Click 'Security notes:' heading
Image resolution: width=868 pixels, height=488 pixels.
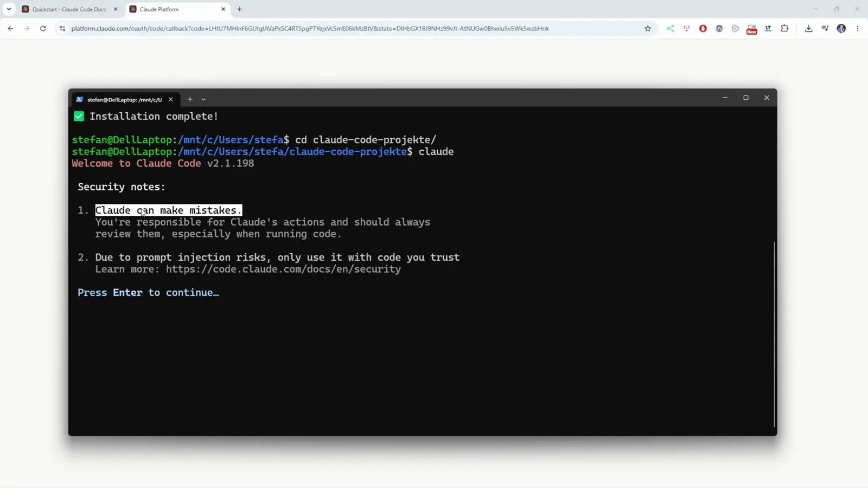point(122,187)
